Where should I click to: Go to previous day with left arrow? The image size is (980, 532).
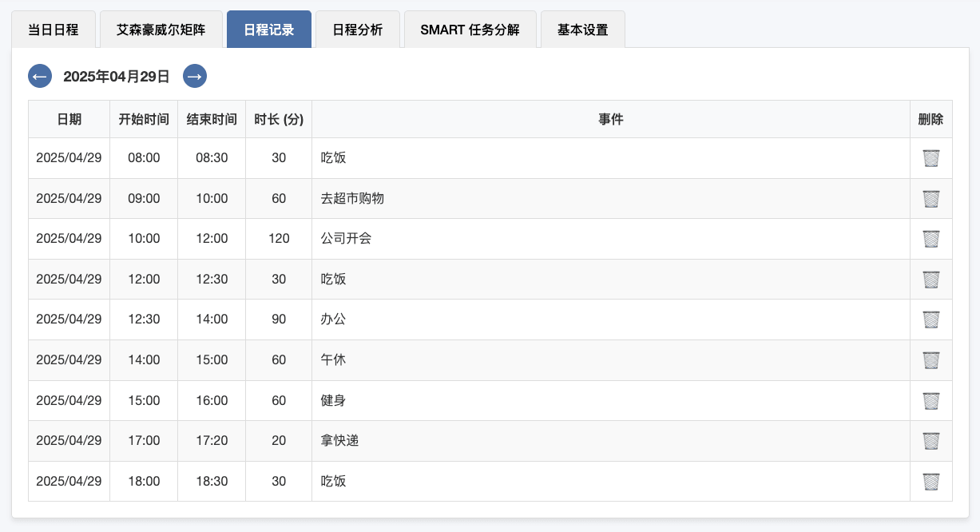click(x=40, y=76)
